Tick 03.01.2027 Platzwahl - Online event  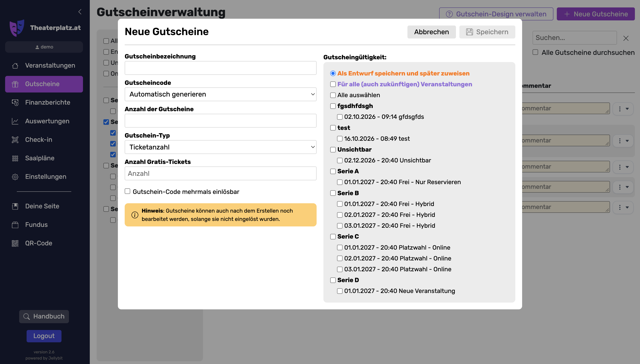[340, 269]
